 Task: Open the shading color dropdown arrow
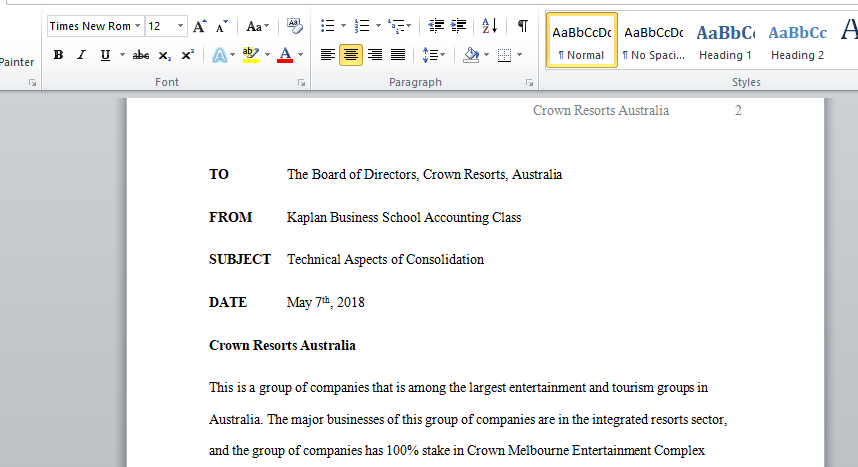coord(486,55)
